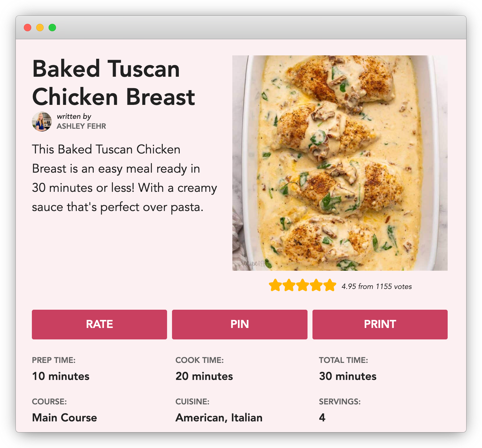Select the Main Course course link
Screen dimensions: 482x448
coord(64,418)
